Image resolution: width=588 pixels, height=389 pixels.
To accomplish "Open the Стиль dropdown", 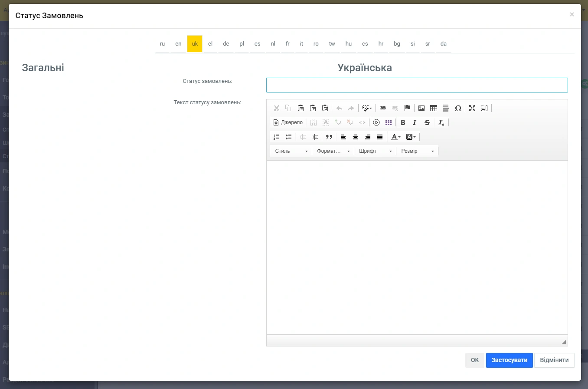I will tap(291, 151).
